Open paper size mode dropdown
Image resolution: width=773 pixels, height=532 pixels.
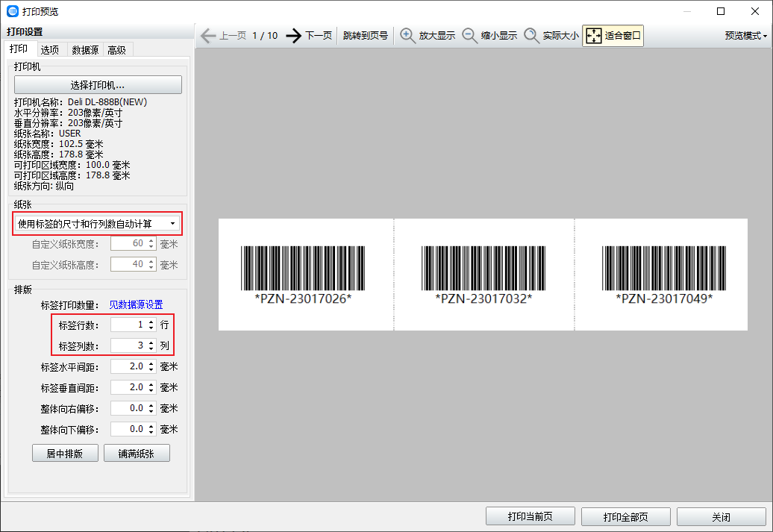(97, 224)
